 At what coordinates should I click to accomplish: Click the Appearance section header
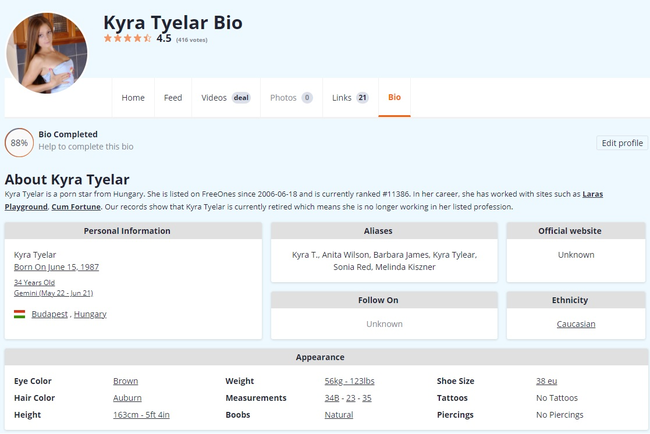pos(326,357)
